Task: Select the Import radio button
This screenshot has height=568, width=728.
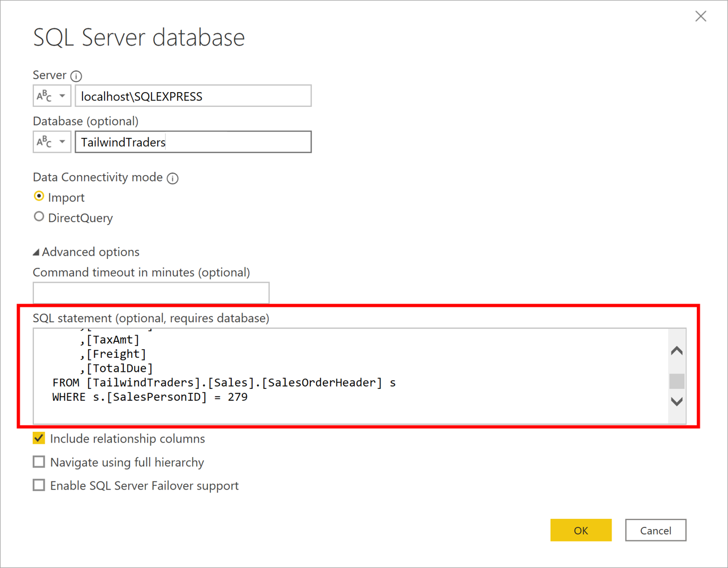Action: 38,196
